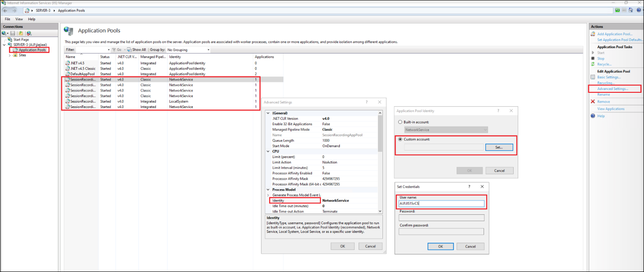The height and width of the screenshot is (272, 644).
Task: Click Set Credentials dialog help question mark
Action: pyautogui.click(x=469, y=186)
